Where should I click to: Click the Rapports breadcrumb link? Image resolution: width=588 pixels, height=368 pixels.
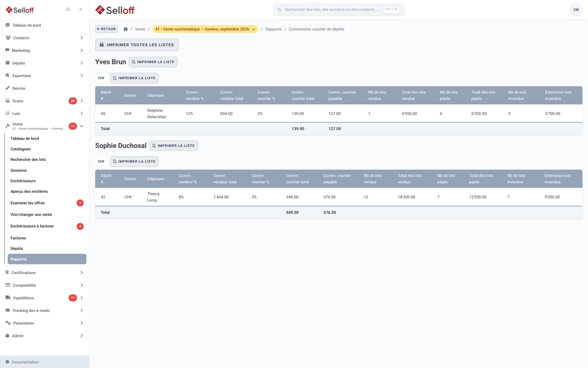(273, 29)
